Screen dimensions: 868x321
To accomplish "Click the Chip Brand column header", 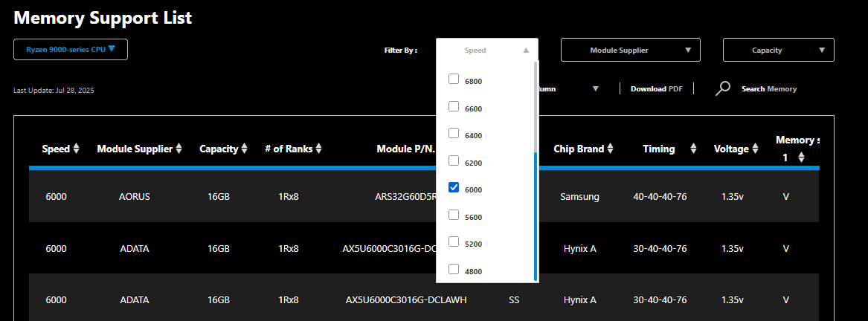I will coord(579,149).
